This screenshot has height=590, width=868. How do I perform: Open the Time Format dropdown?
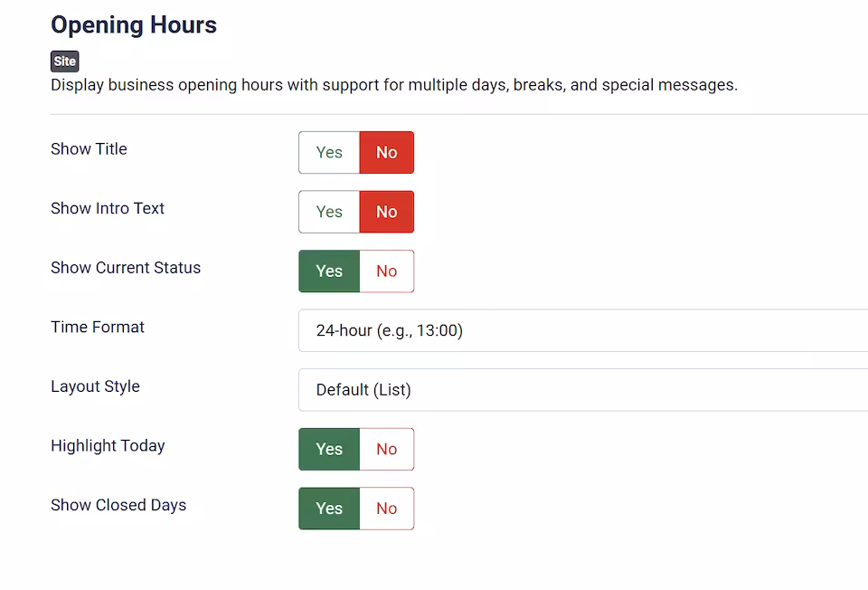[582, 330]
